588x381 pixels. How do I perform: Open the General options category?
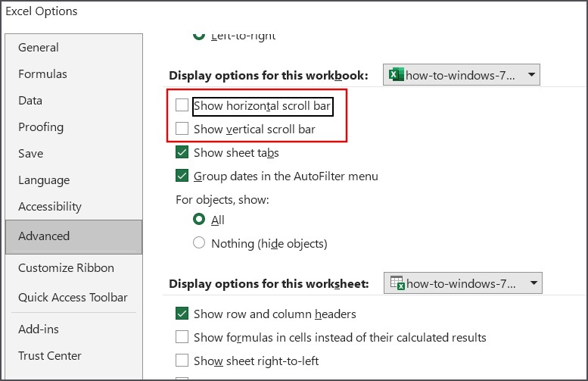click(39, 47)
